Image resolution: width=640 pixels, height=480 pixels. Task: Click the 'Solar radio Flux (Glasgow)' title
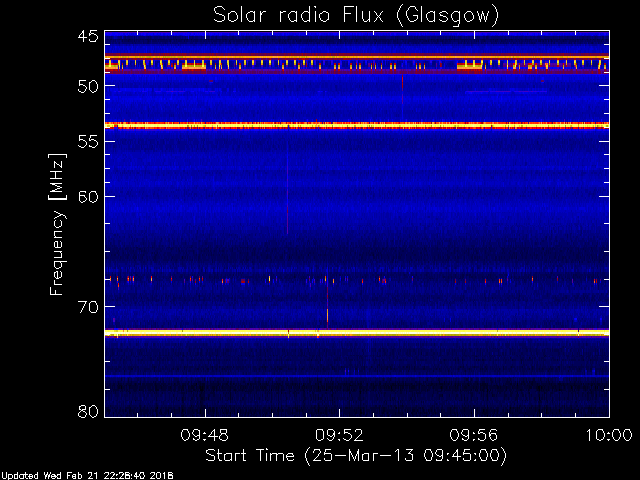click(x=356, y=16)
